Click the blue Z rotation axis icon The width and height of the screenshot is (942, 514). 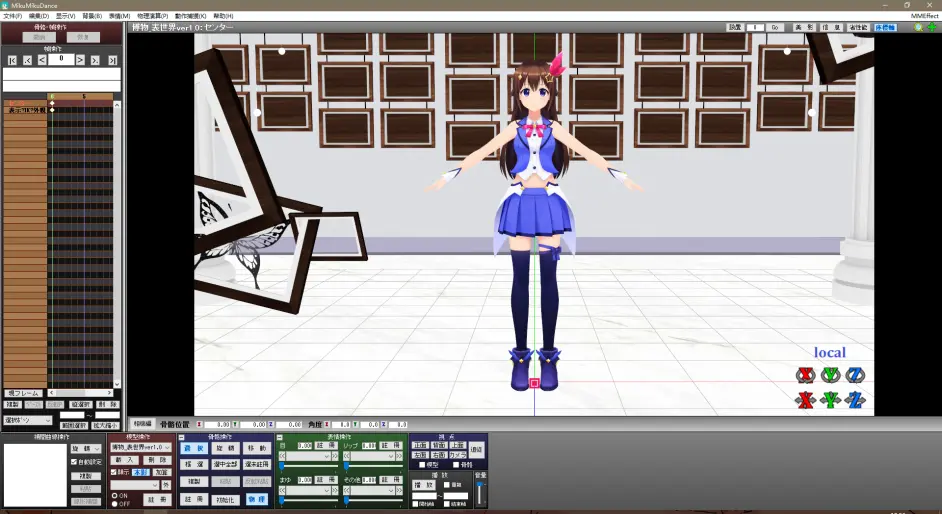(855, 375)
